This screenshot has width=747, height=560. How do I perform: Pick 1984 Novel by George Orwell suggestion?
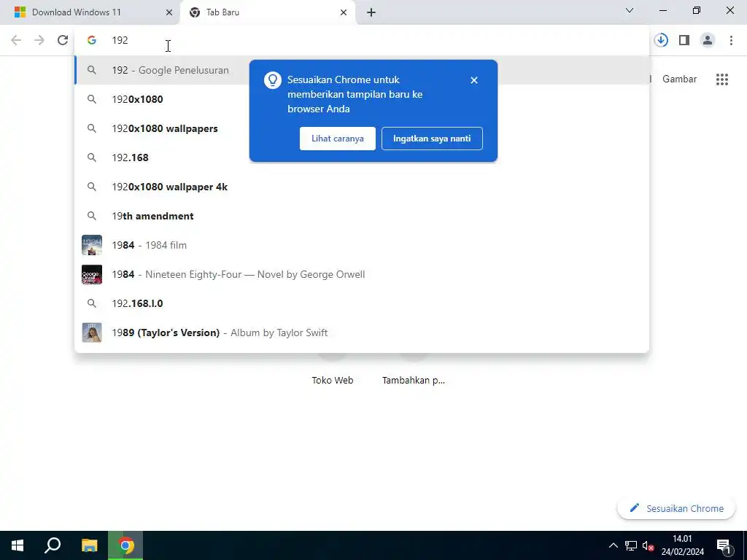click(x=362, y=274)
